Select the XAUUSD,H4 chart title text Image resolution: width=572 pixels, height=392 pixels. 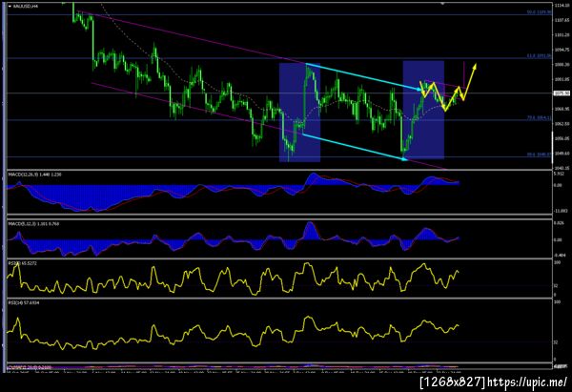26,7
